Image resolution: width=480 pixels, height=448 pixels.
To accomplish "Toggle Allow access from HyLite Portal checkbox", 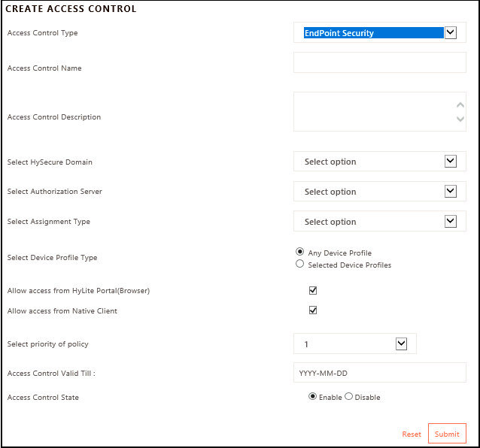I will pyautogui.click(x=313, y=290).
